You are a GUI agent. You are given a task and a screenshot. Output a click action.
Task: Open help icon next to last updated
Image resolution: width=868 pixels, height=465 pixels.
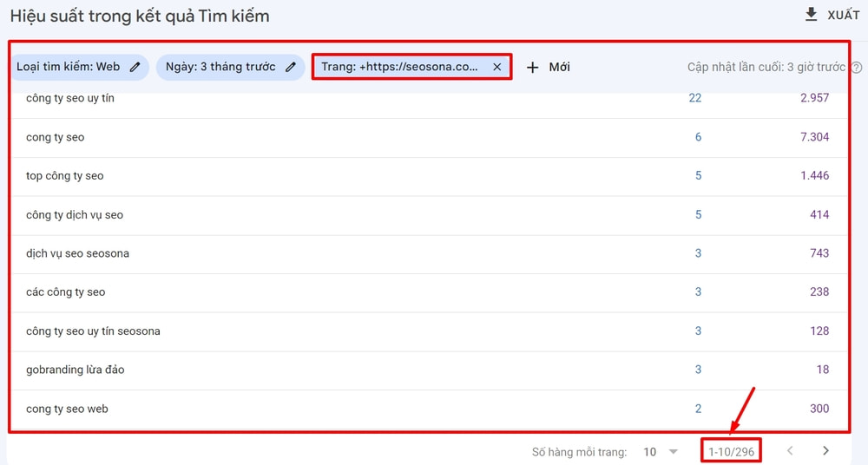coord(856,68)
